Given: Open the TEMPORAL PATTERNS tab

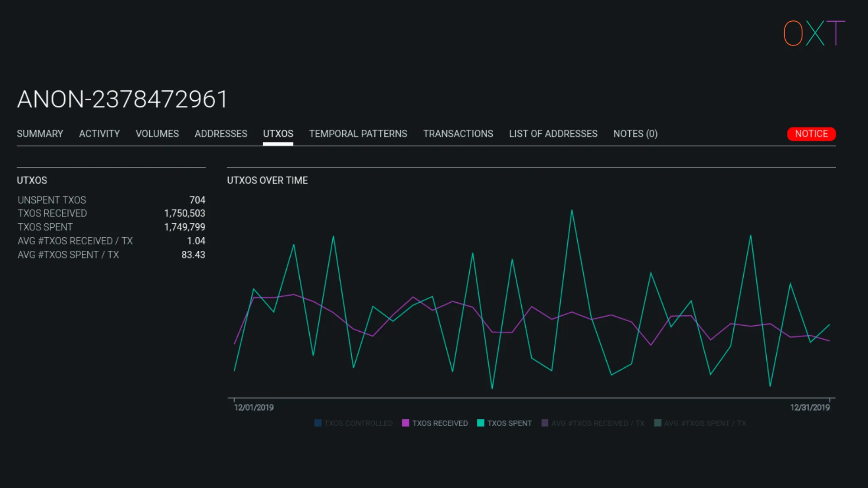Looking at the screenshot, I should [358, 134].
